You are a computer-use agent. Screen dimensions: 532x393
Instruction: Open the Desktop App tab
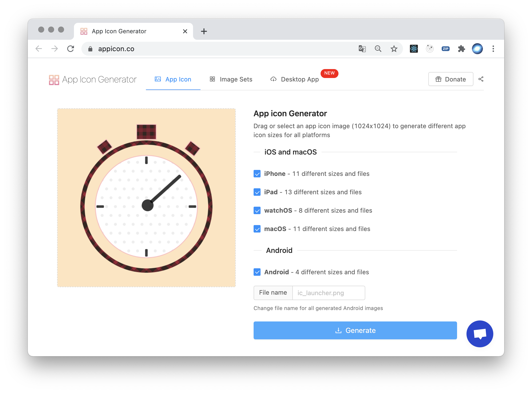(x=295, y=79)
